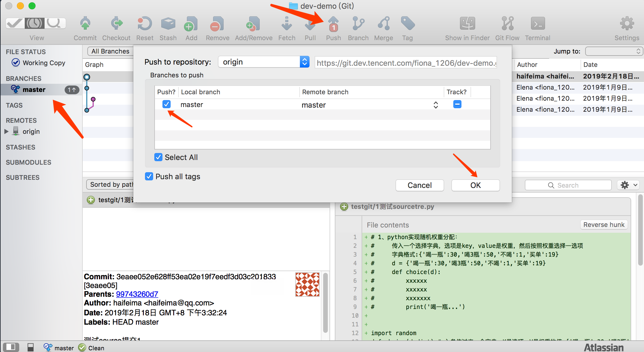Open the Jump to dropdown
The width and height of the screenshot is (644, 352).
[x=613, y=51]
